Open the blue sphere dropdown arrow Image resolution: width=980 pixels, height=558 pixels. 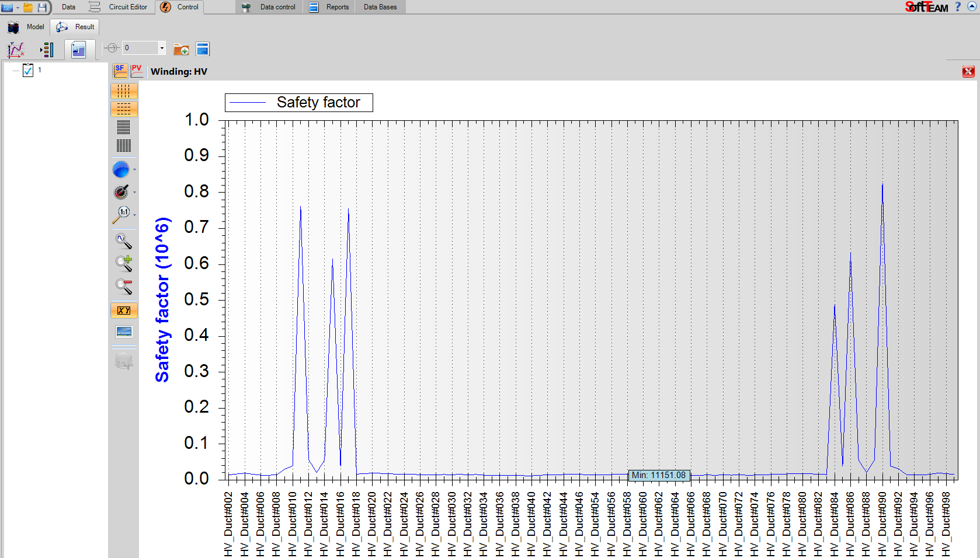[135, 170]
